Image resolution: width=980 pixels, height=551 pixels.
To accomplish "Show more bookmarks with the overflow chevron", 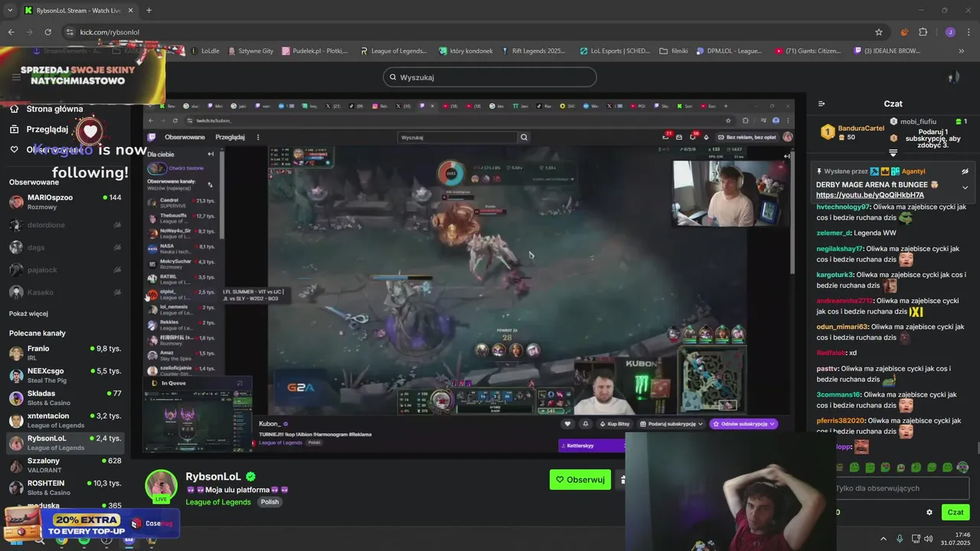I will tap(962, 51).
